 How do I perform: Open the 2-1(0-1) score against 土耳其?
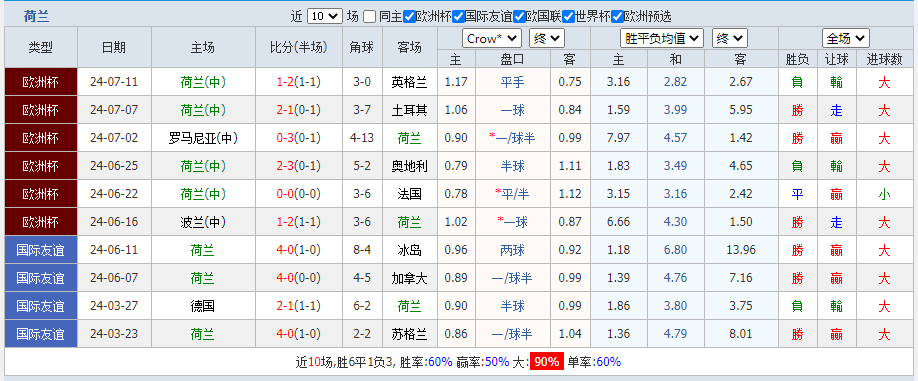(299, 110)
